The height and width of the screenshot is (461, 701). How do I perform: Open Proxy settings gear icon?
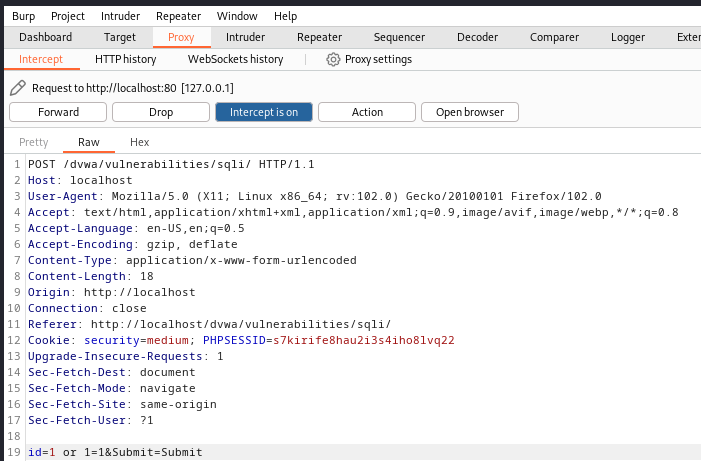(333, 59)
